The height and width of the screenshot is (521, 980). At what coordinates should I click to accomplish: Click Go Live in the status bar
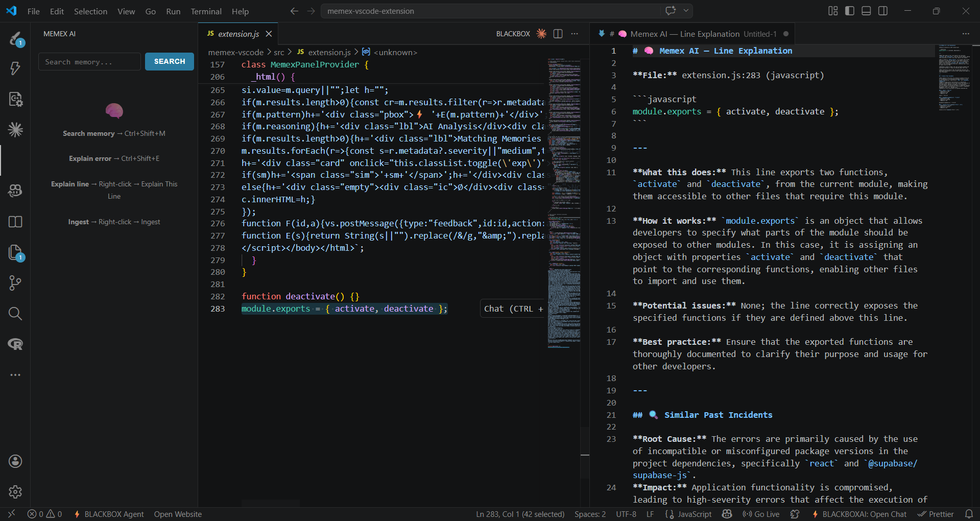pos(761,514)
